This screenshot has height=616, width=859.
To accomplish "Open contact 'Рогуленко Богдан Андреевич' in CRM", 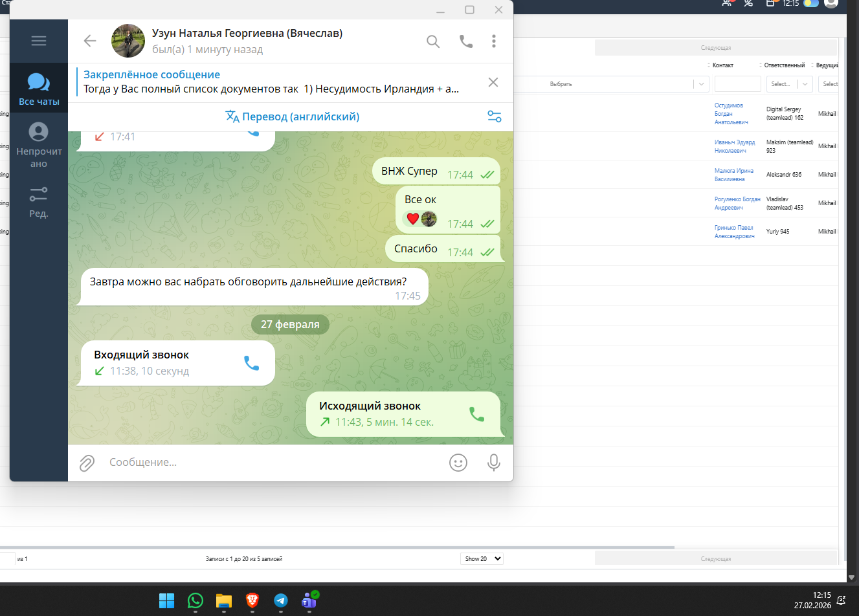I will [737, 203].
